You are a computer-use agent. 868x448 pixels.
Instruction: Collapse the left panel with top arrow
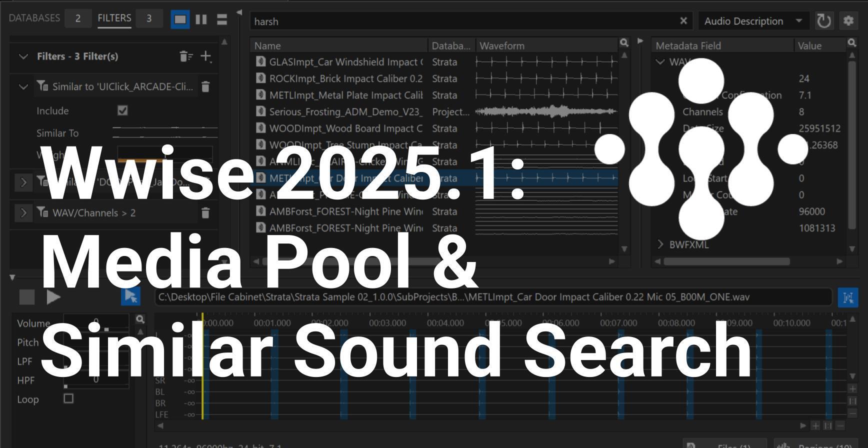[239, 12]
